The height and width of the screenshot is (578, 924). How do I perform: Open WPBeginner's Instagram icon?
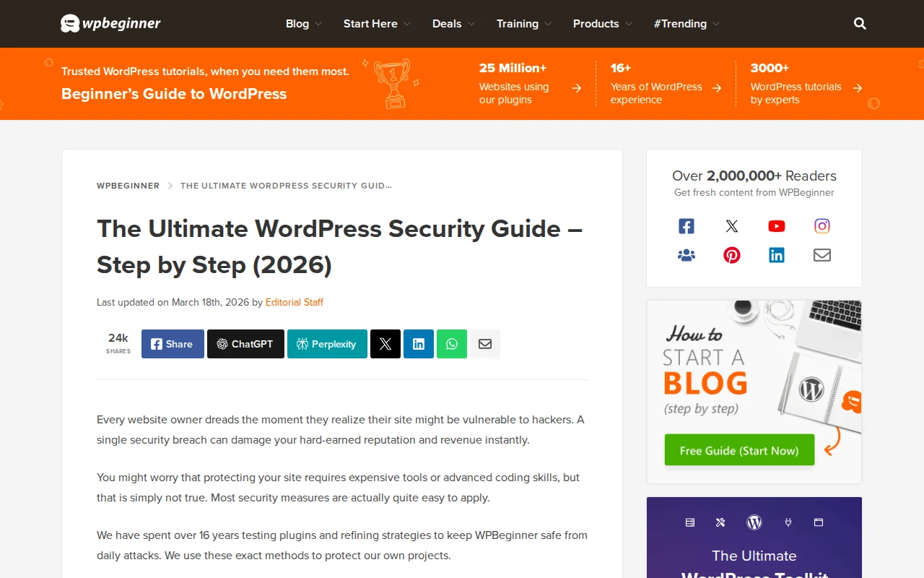(x=821, y=225)
